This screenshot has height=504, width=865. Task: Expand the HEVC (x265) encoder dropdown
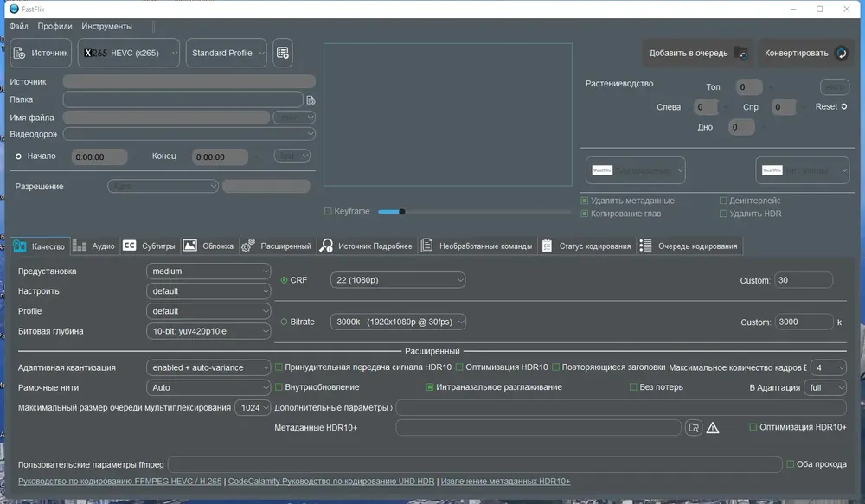tap(129, 53)
